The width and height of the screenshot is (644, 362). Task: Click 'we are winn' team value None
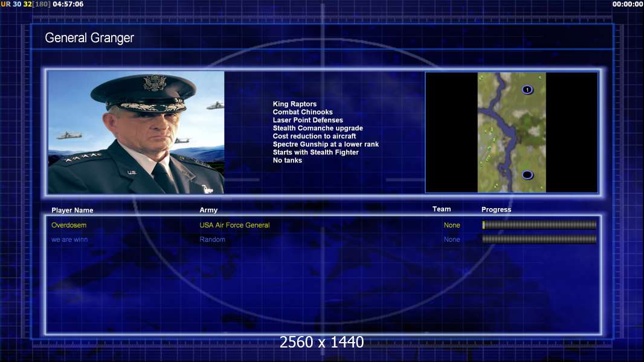pyautogui.click(x=452, y=240)
